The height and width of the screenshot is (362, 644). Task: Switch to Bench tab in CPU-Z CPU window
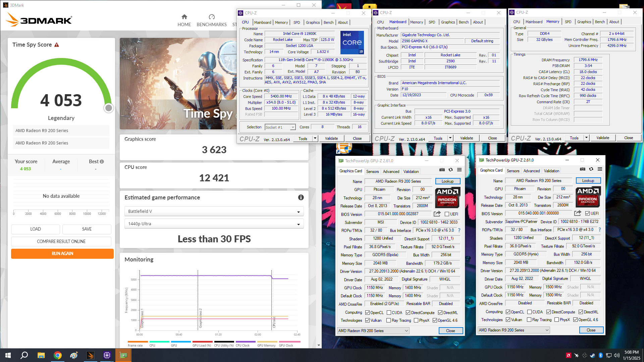328,22
